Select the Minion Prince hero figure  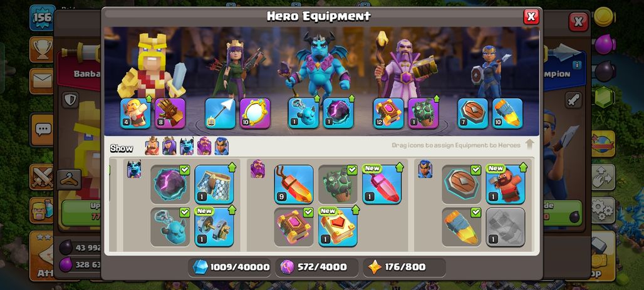tap(318, 64)
